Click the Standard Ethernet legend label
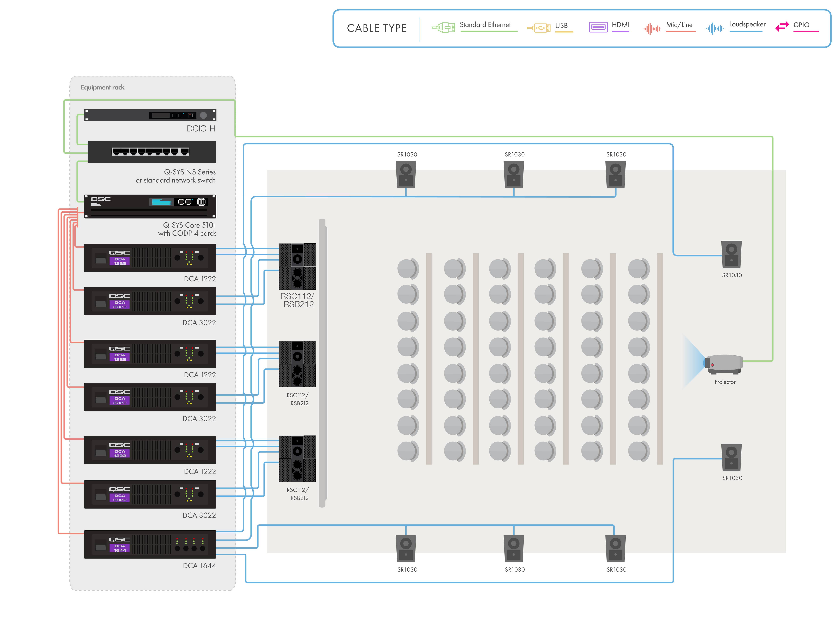This screenshot has width=840, height=633. pyautogui.click(x=485, y=25)
